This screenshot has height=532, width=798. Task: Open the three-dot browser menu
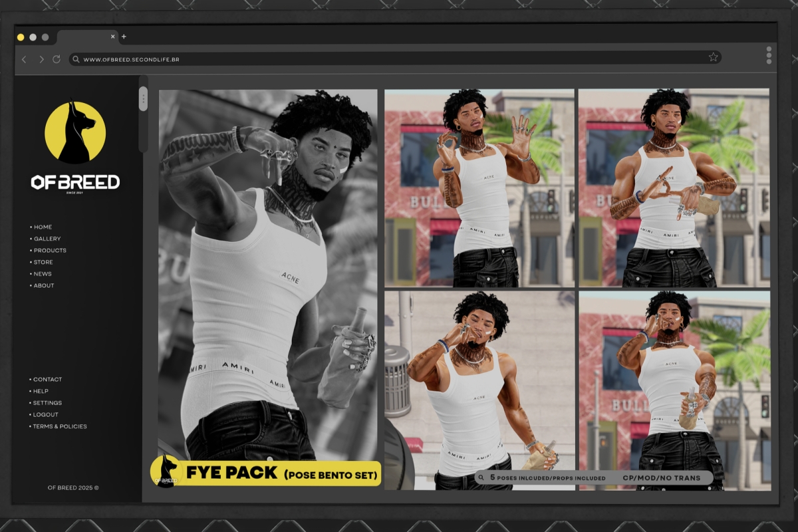coord(769,55)
